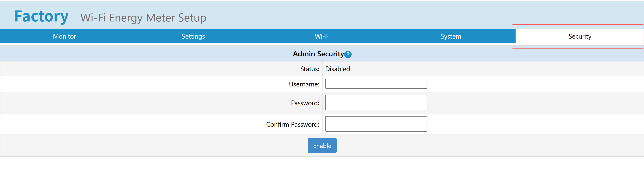The width and height of the screenshot is (644, 183).
Task: Focus the Confirm Password input field
Action: tap(376, 124)
